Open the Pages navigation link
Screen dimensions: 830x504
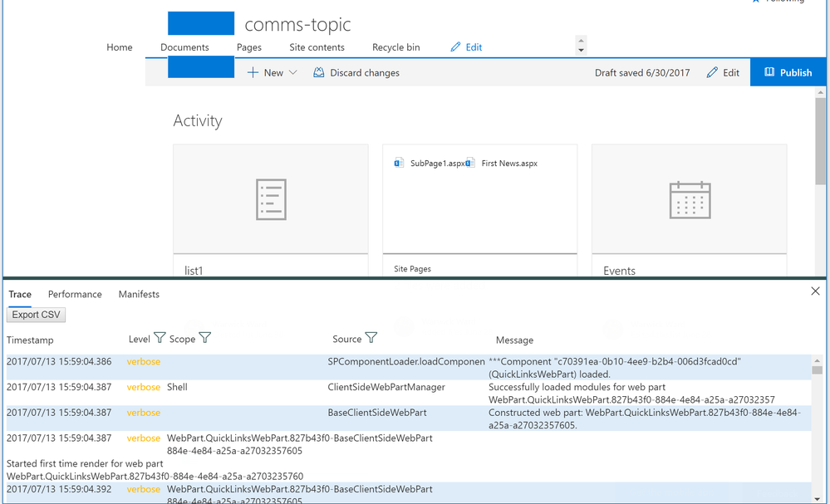coord(248,47)
